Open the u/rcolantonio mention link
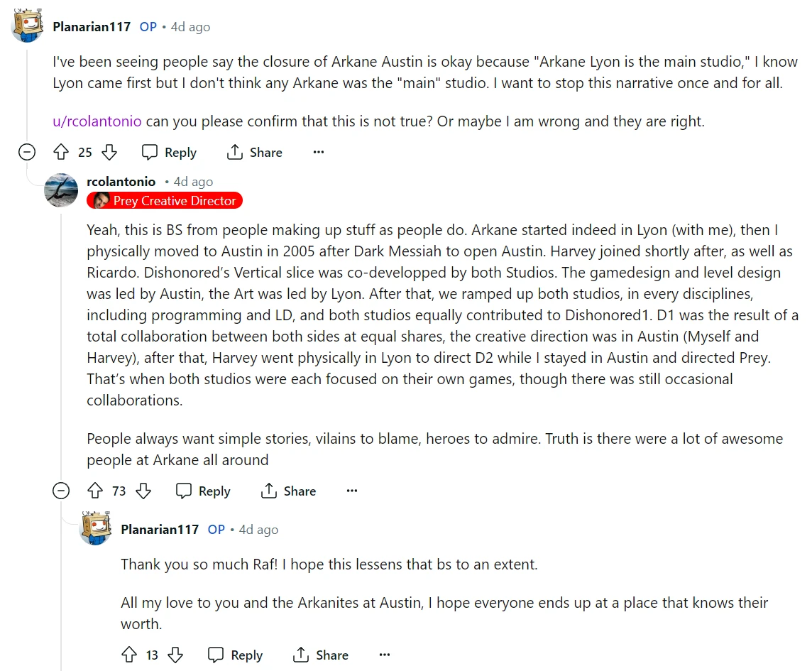Viewport: 812px width, 671px height. click(97, 121)
